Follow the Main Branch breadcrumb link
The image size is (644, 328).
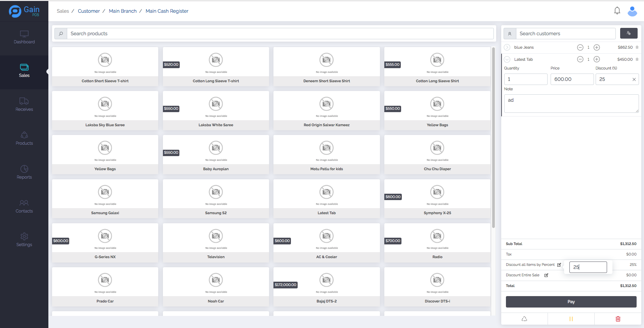pyautogui.click(x=123, y=11)
